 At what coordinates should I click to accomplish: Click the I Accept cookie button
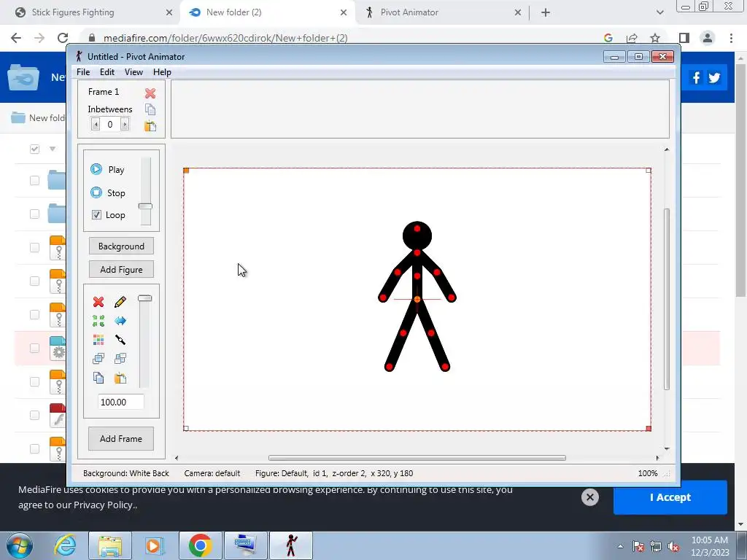(x=670, y=497)
